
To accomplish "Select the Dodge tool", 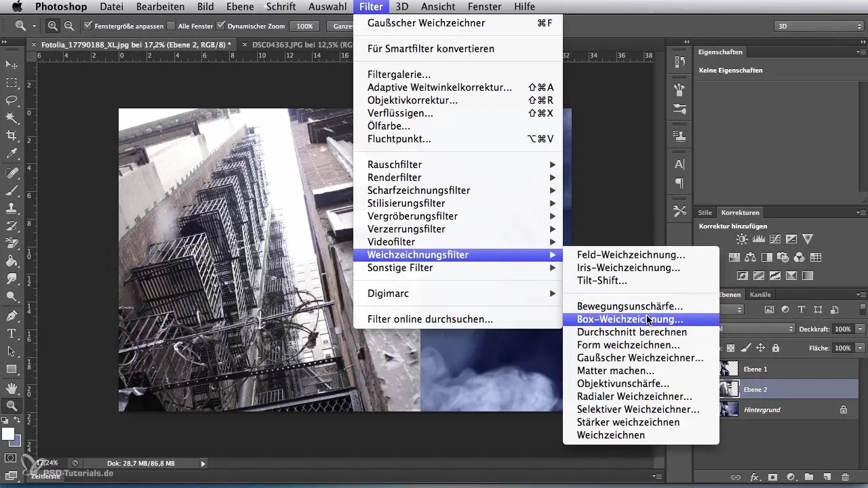I will [12, 297].
